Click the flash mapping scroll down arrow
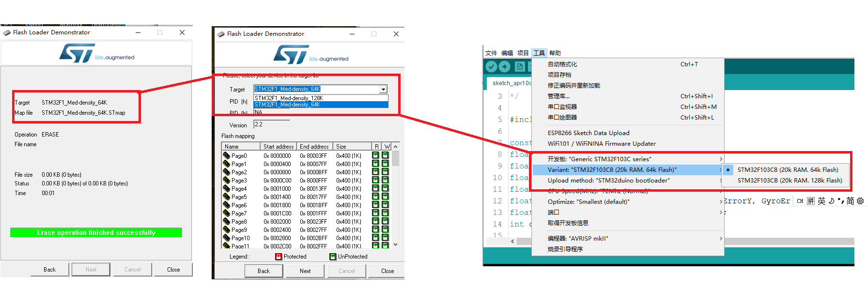 (396, 244)
